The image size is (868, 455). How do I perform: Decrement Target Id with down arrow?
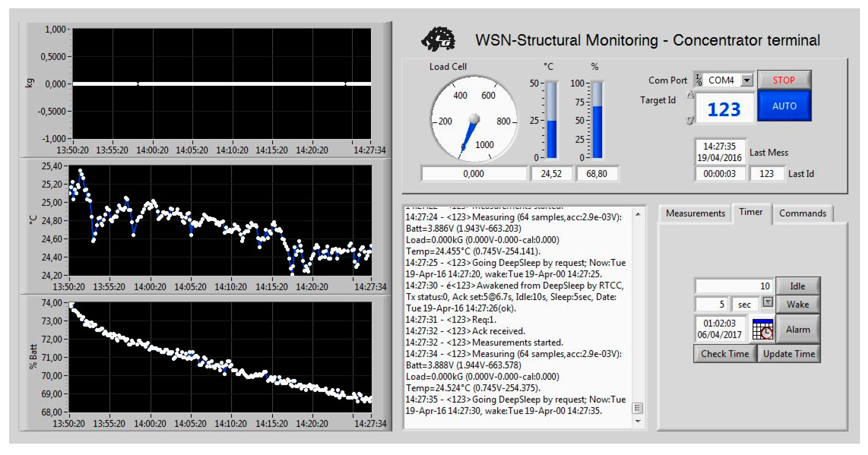point(690,121)
